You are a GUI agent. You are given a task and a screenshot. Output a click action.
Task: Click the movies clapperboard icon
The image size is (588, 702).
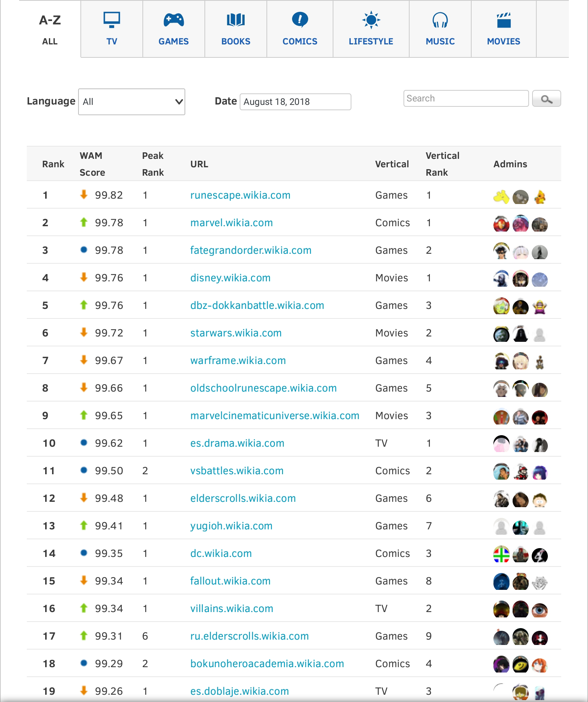tap(503, 20)
